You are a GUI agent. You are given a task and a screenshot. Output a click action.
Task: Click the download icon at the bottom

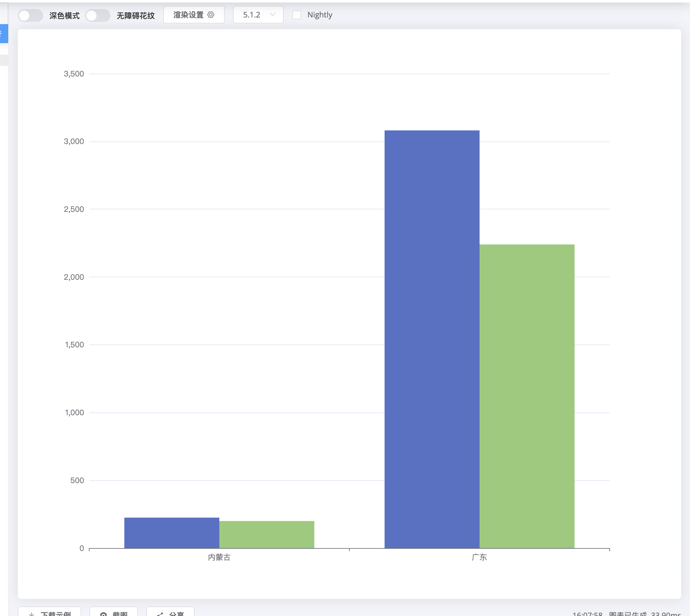pyautogui.click(x=31, y=614)
